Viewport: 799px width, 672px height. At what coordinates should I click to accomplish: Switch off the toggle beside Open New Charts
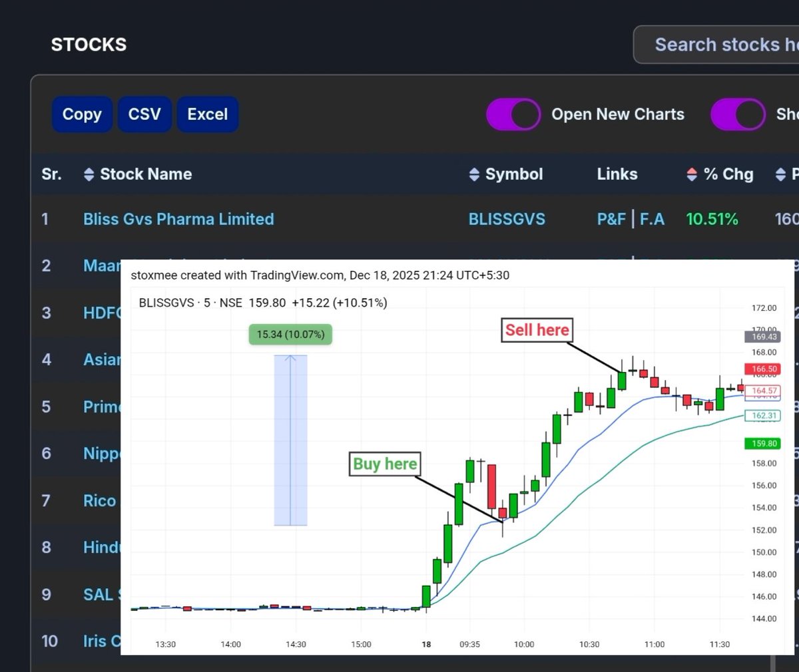(513, 114)
